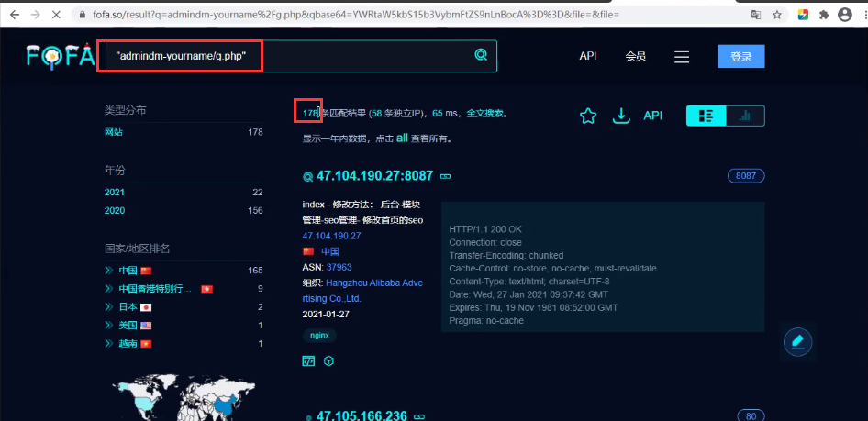Click the floating edit feedback button
The image size is (868, 421).
[x=797, y=342]
